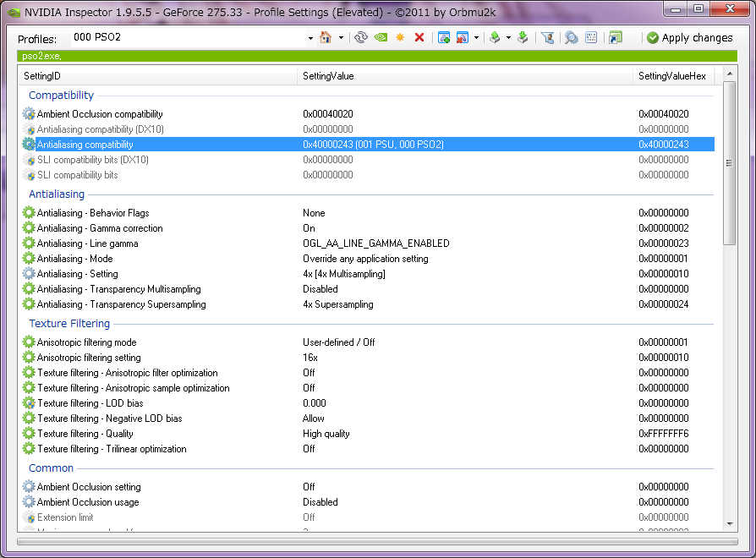Click the icon beside Extension limit
This screenshot has height=558, width=756.
(x=30, y=517)
